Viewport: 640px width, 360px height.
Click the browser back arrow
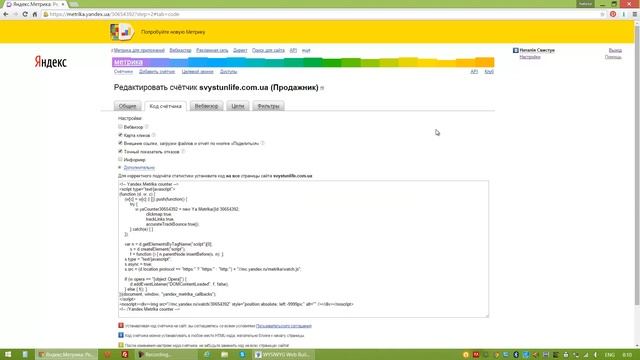tap(6, 14)
